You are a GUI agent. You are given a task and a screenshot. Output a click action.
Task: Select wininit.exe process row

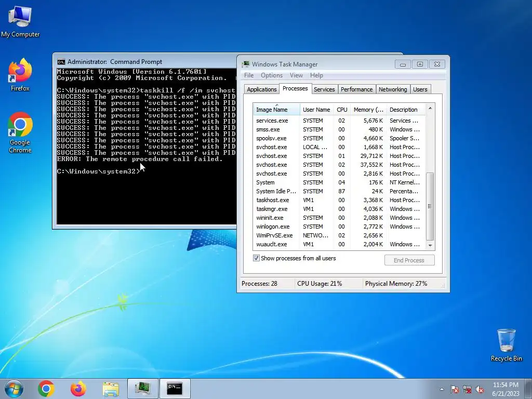click(339, 218)
